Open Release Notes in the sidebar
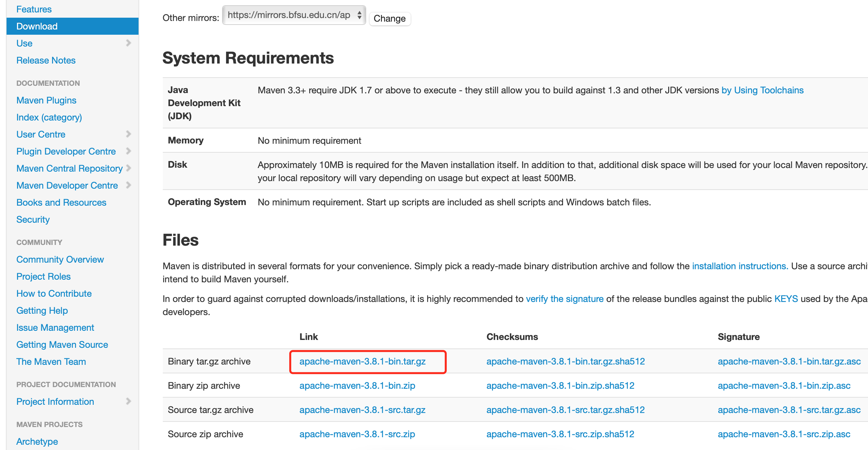Screen dimensions: 868x450 (46, 60)
